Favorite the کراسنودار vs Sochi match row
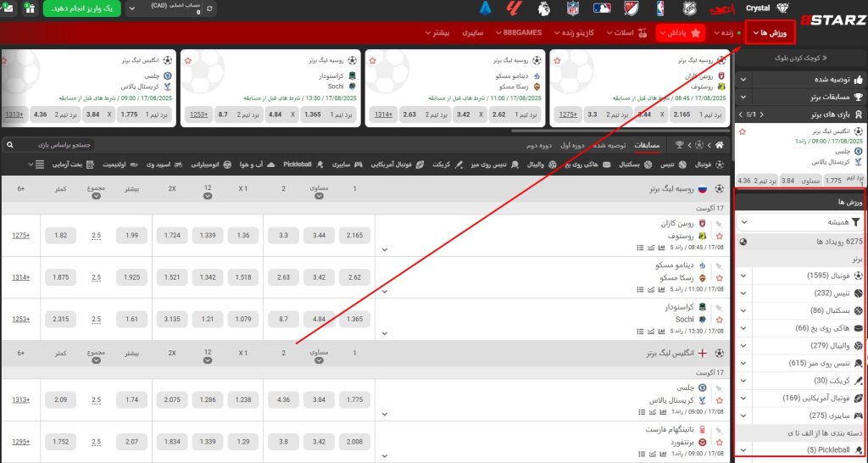The width and height of the screenshot is (868, 463). [x=719, y=320]
